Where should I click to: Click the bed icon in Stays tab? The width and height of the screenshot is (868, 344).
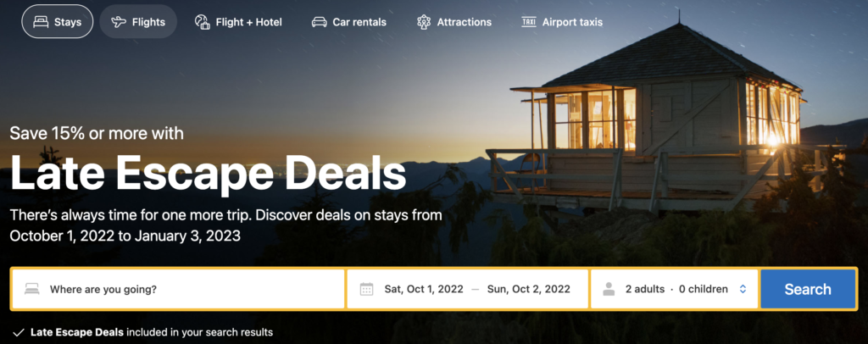[x=41, y=22]
